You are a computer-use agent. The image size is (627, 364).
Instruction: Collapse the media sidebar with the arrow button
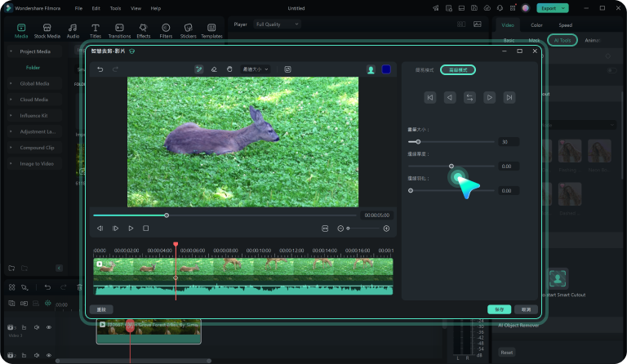(x=59, y=269)
